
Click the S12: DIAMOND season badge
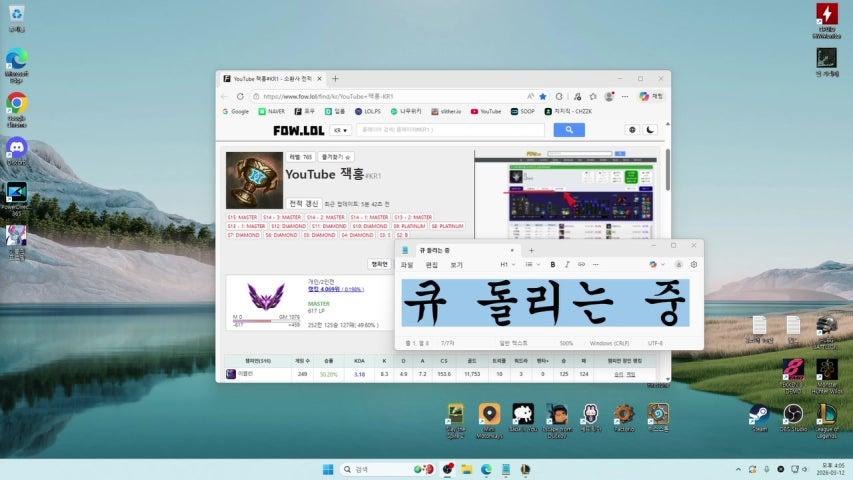tap(288, 226)
